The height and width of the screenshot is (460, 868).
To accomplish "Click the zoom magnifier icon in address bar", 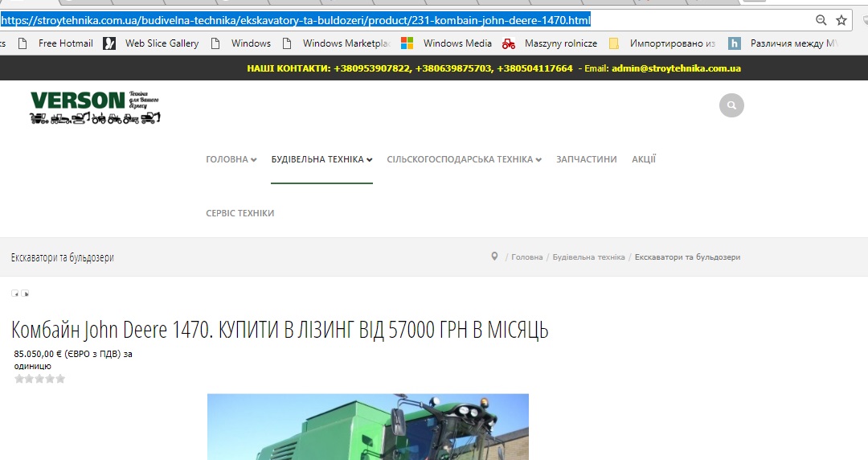I will 821,20.
